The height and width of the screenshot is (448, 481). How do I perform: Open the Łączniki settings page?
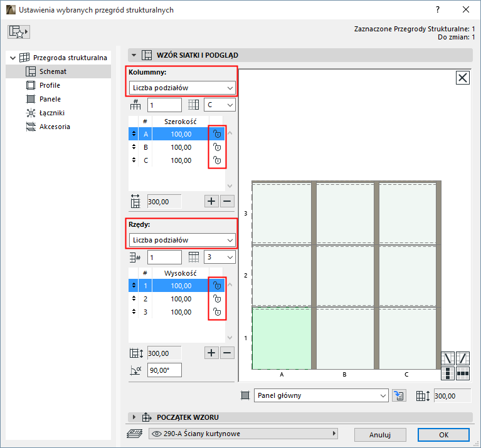pyautogui.click(x=52, y=113)
